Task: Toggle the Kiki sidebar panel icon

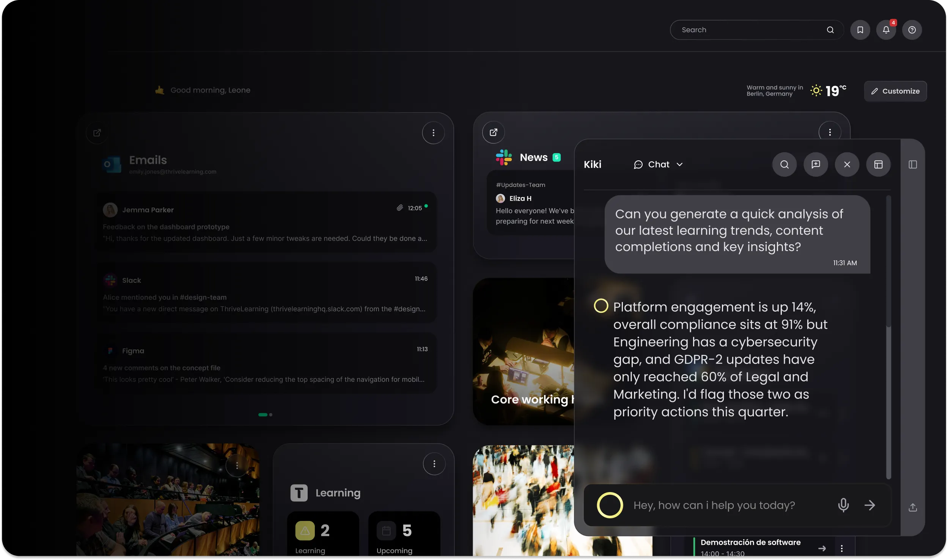Action: (913, 165)
